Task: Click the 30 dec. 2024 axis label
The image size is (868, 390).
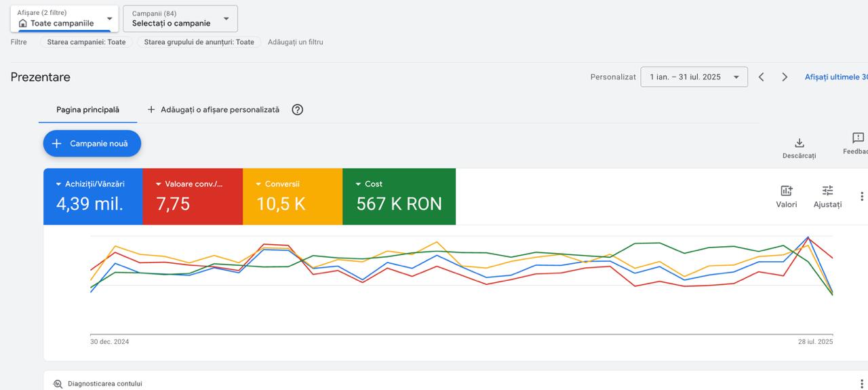Action: point(110,342)
